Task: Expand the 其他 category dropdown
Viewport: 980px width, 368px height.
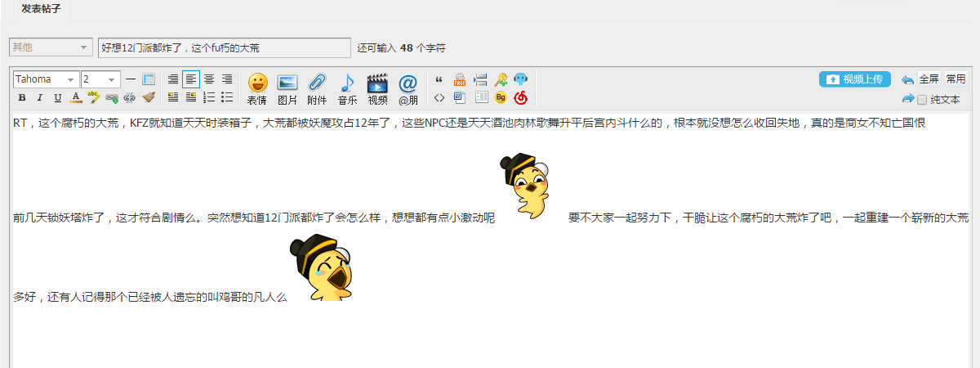Action: pos(51,47)
